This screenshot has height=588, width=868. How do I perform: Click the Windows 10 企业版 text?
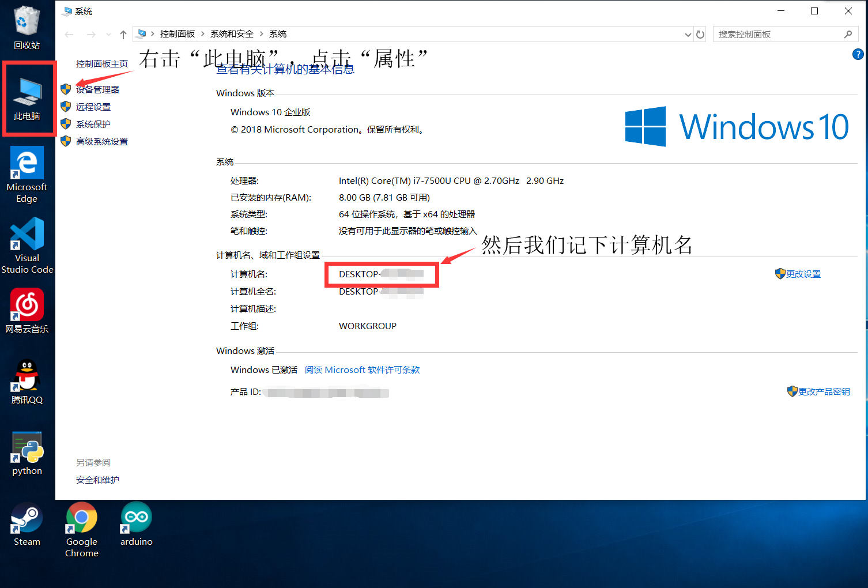tap(270, 112)
